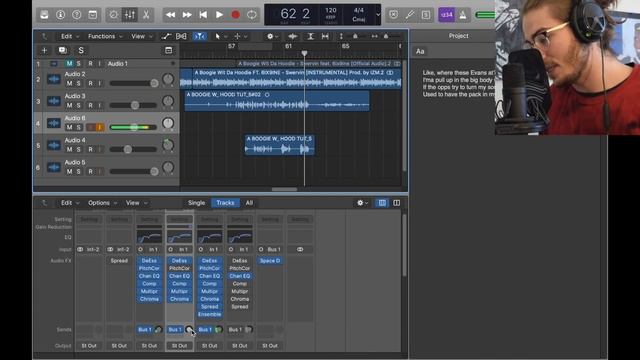This screenshot has width=640, height=360.
Task: Open the pointer tool menu
Action: pos(220,36)
